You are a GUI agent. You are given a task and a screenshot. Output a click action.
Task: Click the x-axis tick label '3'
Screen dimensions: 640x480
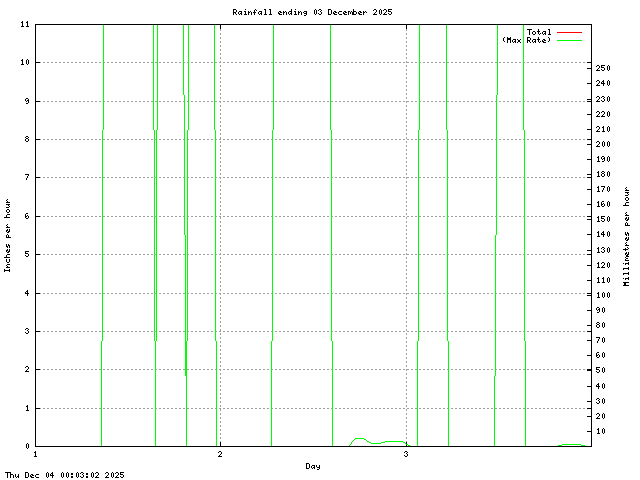(x=406, y=454)
